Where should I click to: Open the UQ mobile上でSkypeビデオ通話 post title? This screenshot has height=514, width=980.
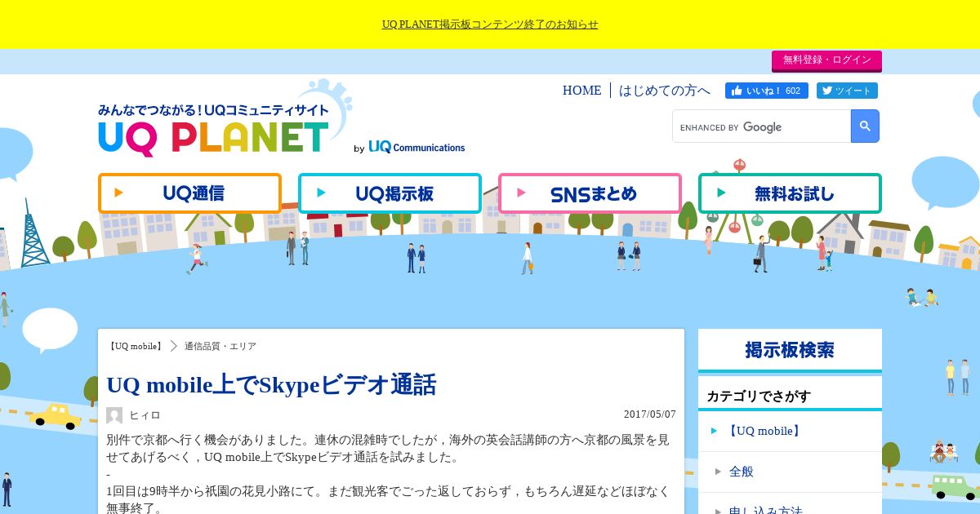(x=271, y=384)
